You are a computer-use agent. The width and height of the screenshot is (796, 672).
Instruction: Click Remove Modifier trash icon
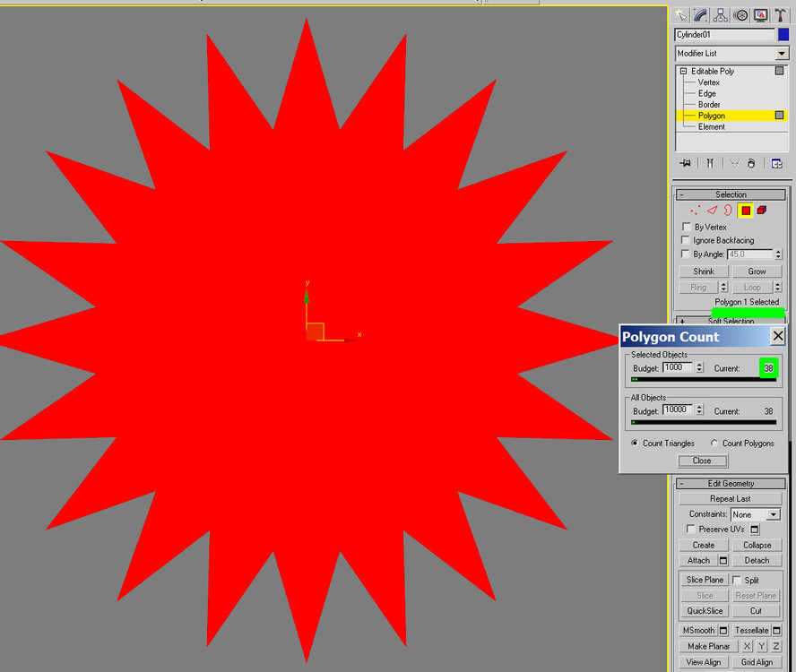(751, 163)
